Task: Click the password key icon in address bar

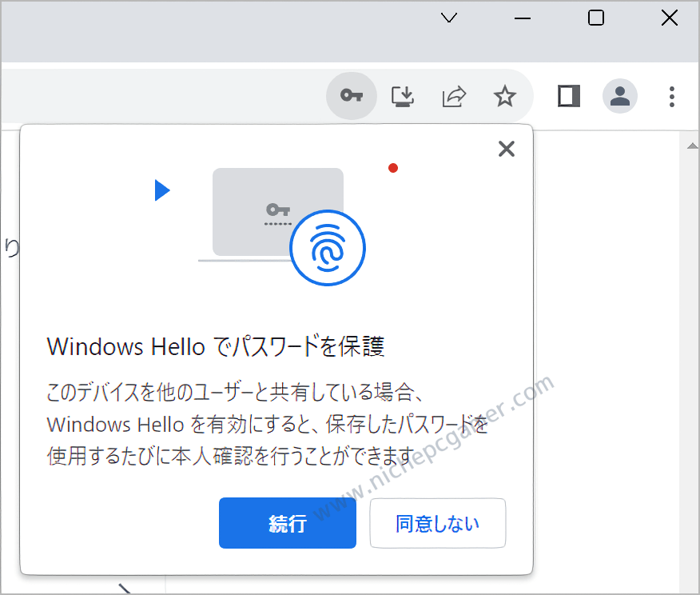Action: 352,96
